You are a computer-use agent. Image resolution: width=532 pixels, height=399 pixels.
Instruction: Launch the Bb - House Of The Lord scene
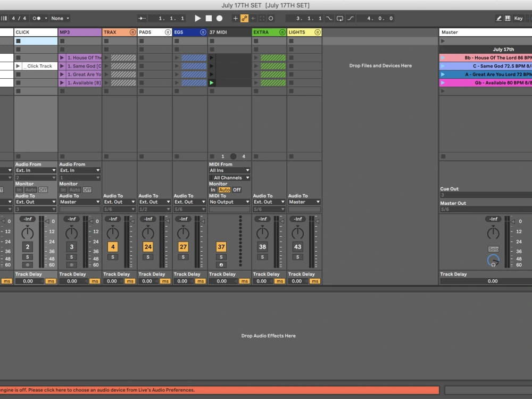[443, 57]
